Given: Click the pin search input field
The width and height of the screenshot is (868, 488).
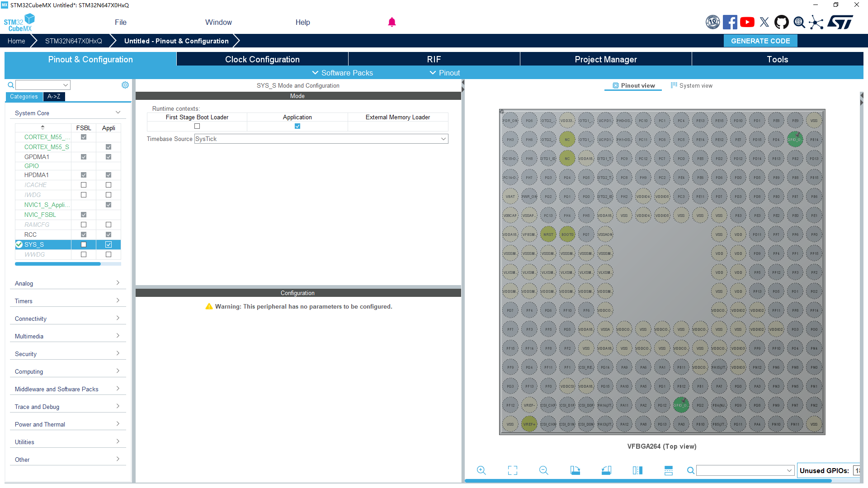Looking at the screenshot, I should tap(745, 470).
